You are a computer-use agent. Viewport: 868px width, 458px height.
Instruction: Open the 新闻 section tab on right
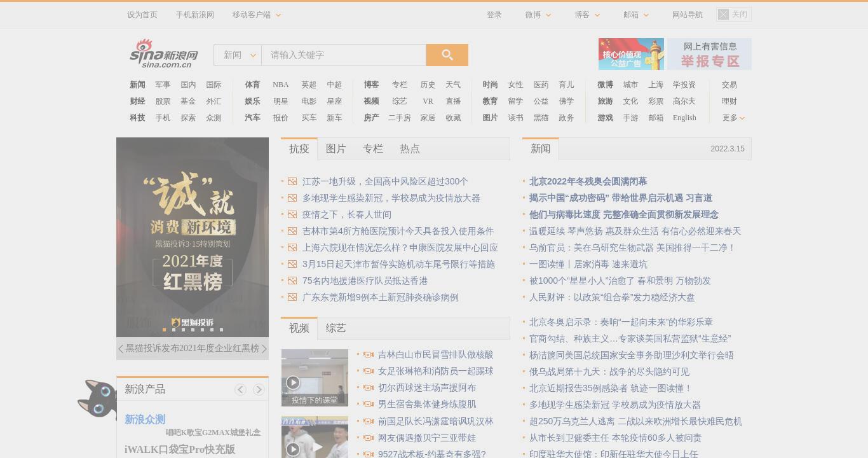(x=541, y=149)
